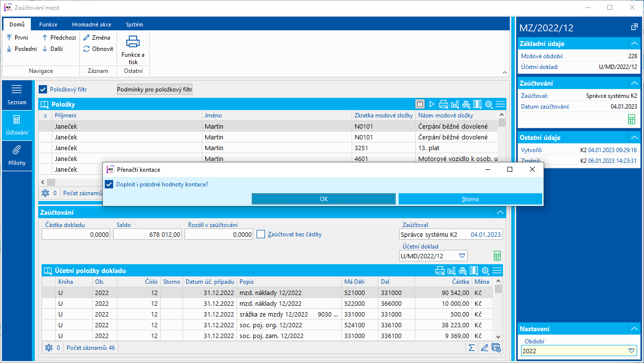
Task: Click Rozdíl v zaúčtování field
Action: 219,235
